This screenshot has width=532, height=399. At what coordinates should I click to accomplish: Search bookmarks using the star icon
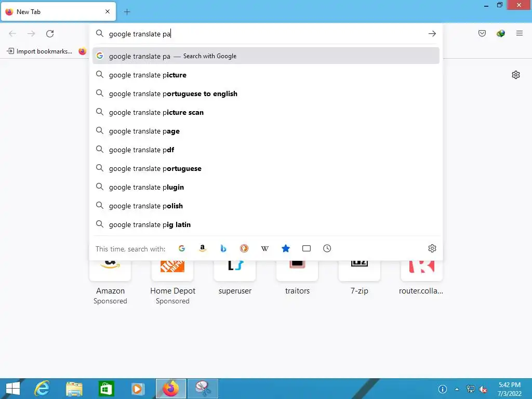[x=286, y=248]
